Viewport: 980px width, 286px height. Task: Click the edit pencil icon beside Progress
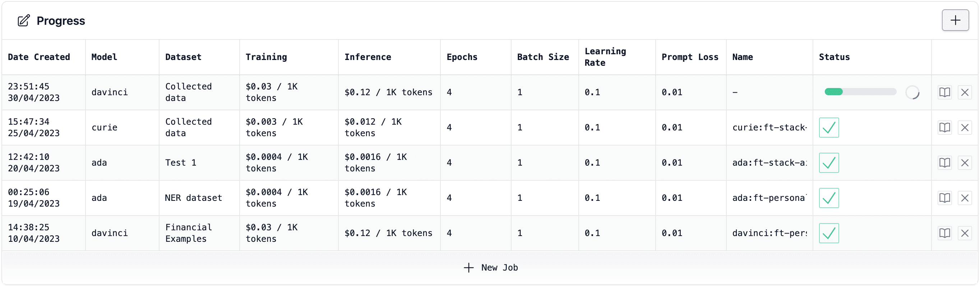point(24,20)
